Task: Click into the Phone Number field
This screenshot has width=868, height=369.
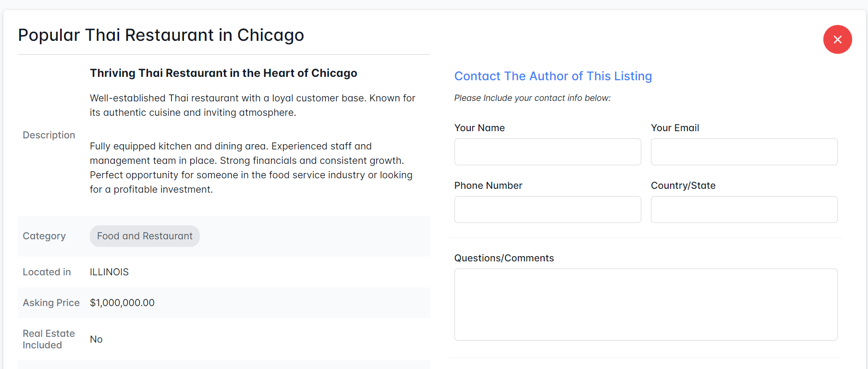Action: [547, 209]
